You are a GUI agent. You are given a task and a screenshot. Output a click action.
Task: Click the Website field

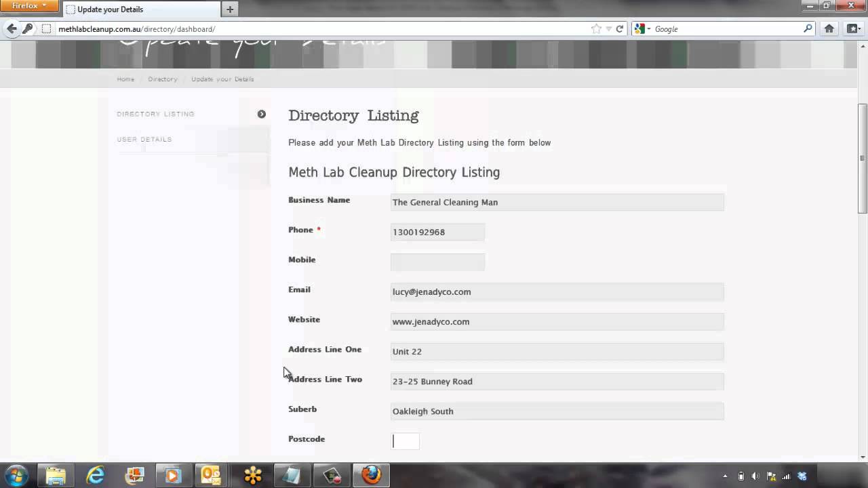(x=557, y=321)
